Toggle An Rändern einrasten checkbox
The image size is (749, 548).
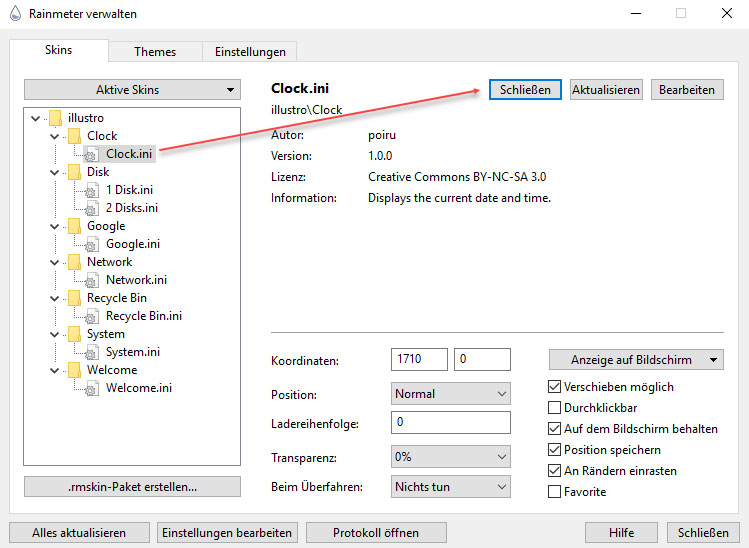click(x=554, y=471)
